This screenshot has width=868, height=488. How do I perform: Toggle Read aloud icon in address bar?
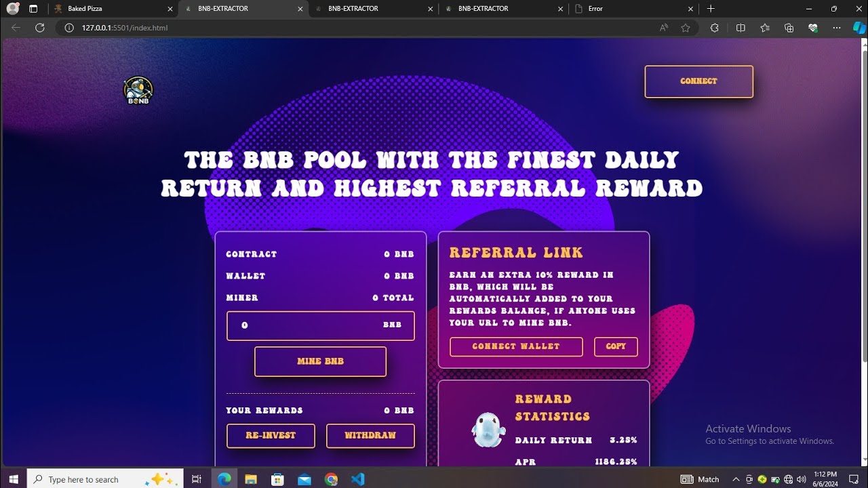pyautogui.click(x=664, y=28)
